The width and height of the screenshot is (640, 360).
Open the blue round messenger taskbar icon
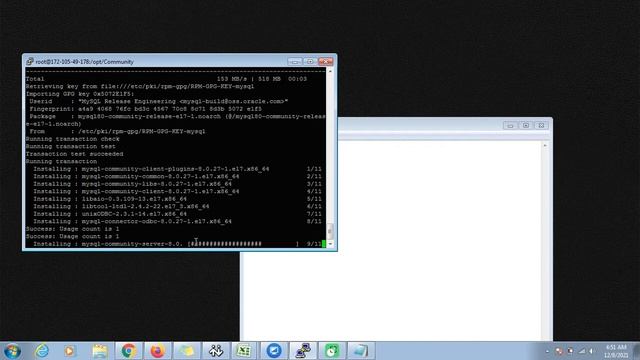(274, 351)
